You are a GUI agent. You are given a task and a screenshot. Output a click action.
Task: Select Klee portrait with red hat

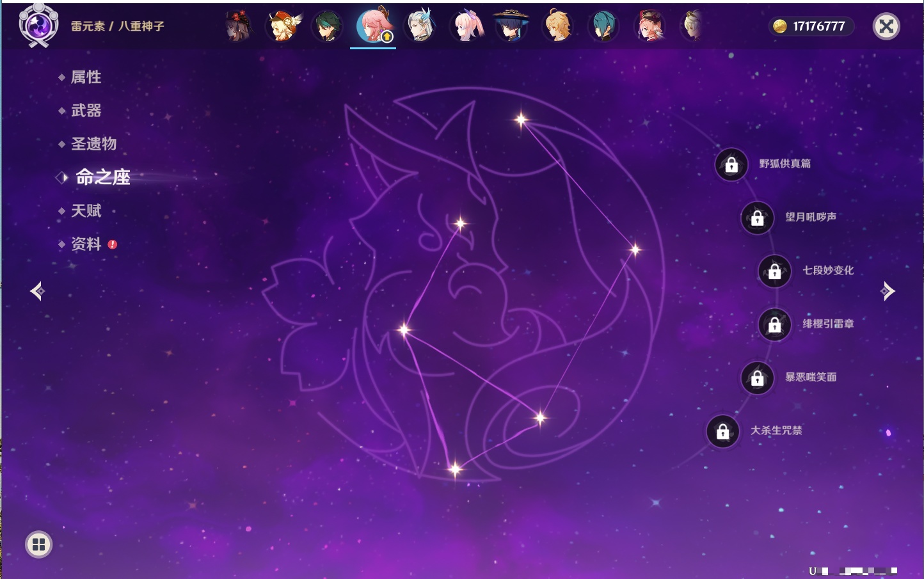tap(282, 27)
